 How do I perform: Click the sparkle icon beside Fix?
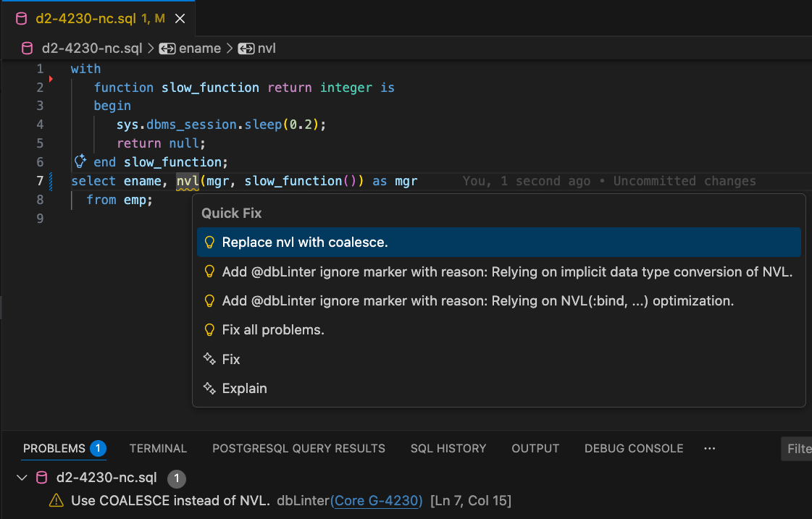tap(209, 359)
